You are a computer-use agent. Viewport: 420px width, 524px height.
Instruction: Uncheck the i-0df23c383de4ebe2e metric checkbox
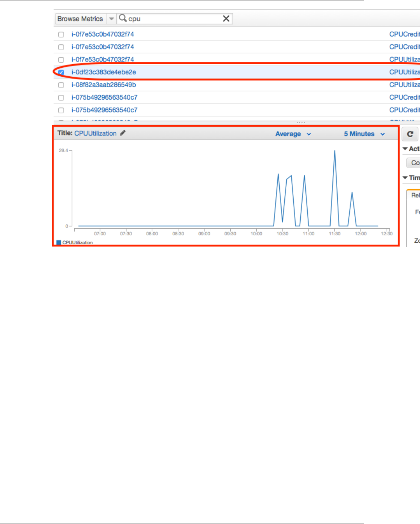point(61,72)
